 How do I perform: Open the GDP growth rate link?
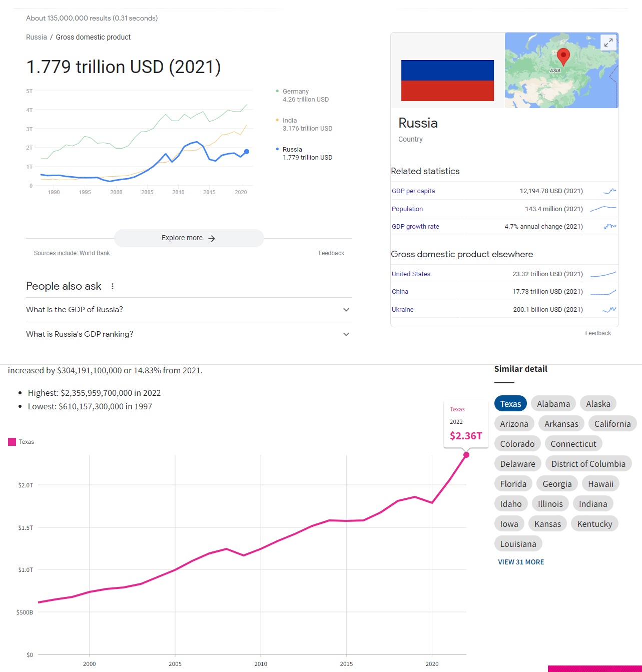[415, 227]
